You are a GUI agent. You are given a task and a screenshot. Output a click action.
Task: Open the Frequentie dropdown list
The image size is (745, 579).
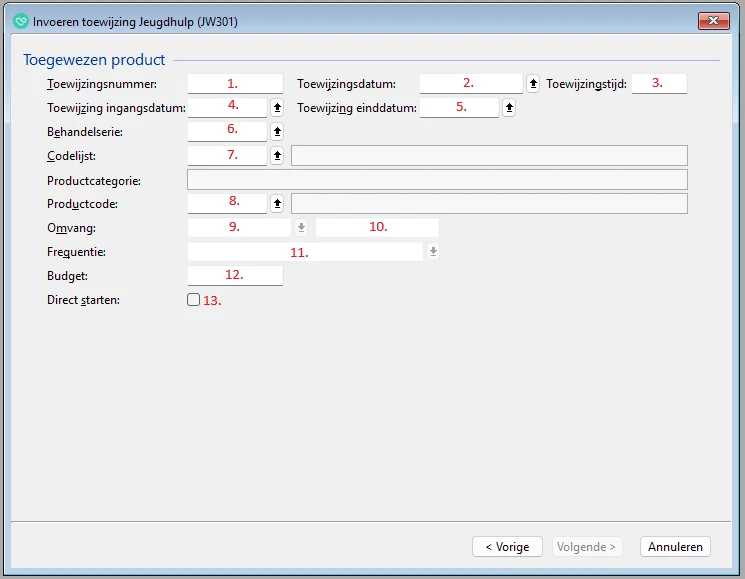tap(433, 252)
